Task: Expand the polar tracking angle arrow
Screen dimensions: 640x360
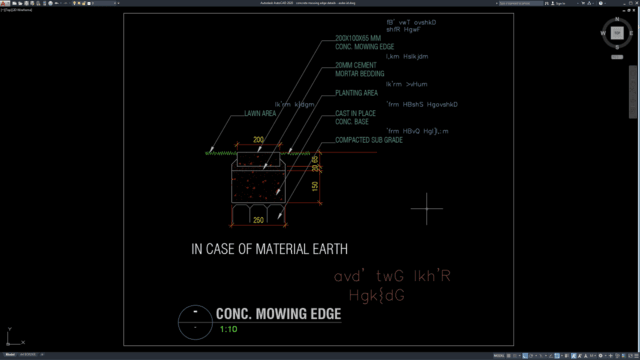Action: tap(536, 356)
